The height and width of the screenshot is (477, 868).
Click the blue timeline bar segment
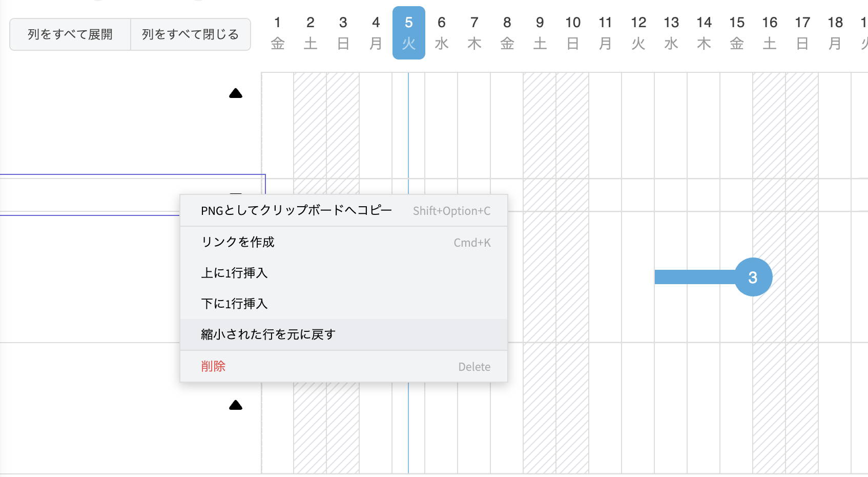tap(694, 277)
